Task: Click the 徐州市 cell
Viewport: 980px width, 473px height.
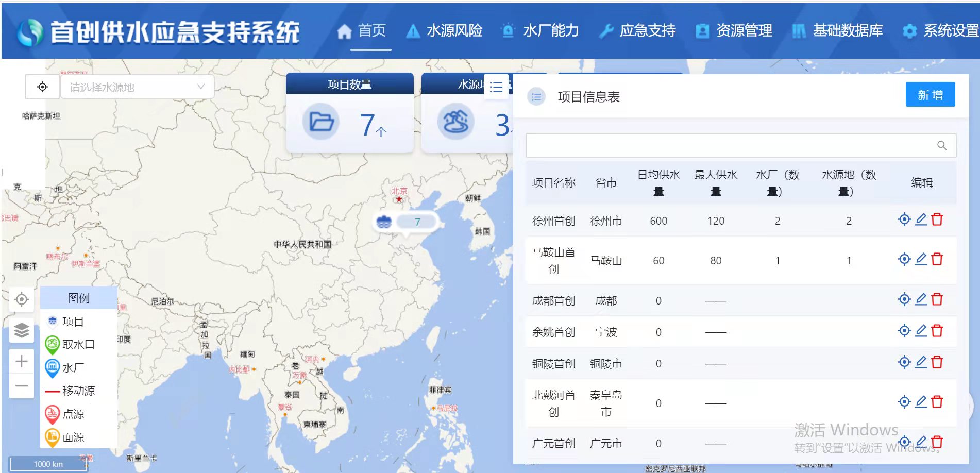Action: click(x=606, y=221)
